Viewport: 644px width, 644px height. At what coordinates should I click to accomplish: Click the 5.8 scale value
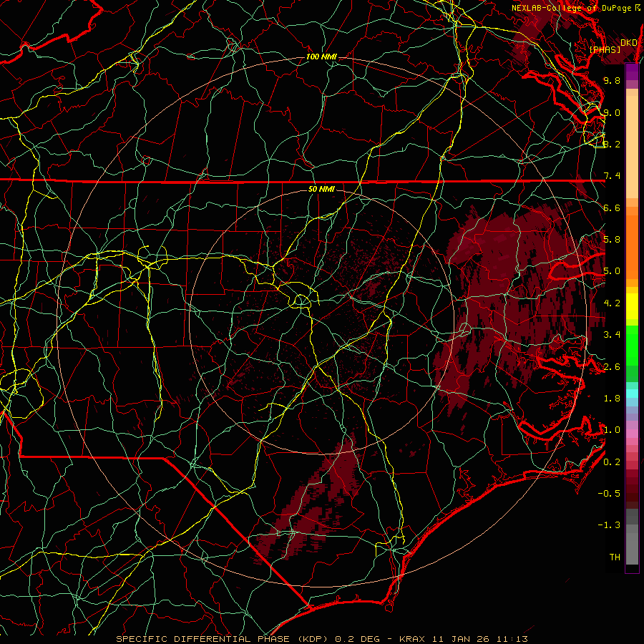point(612,240)
